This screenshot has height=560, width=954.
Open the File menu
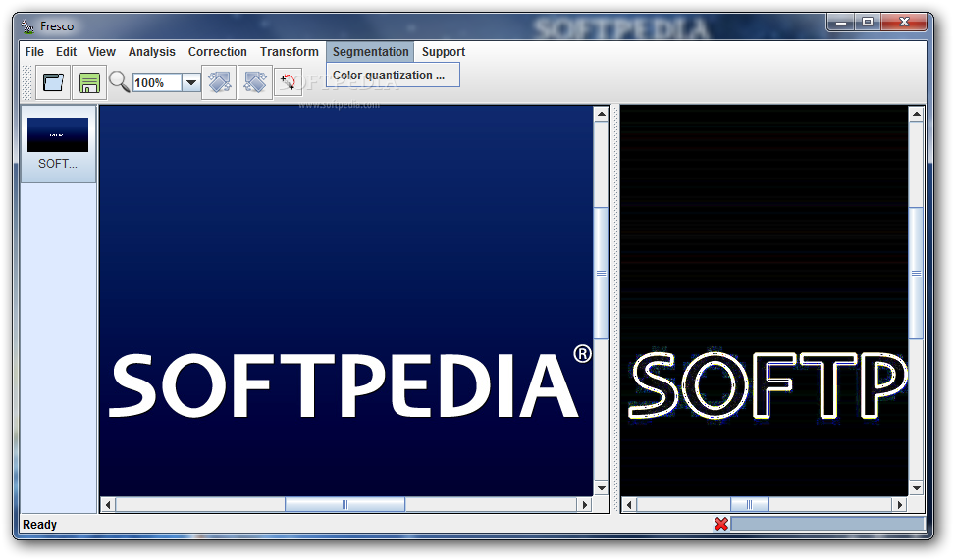(x=34, y=52)
